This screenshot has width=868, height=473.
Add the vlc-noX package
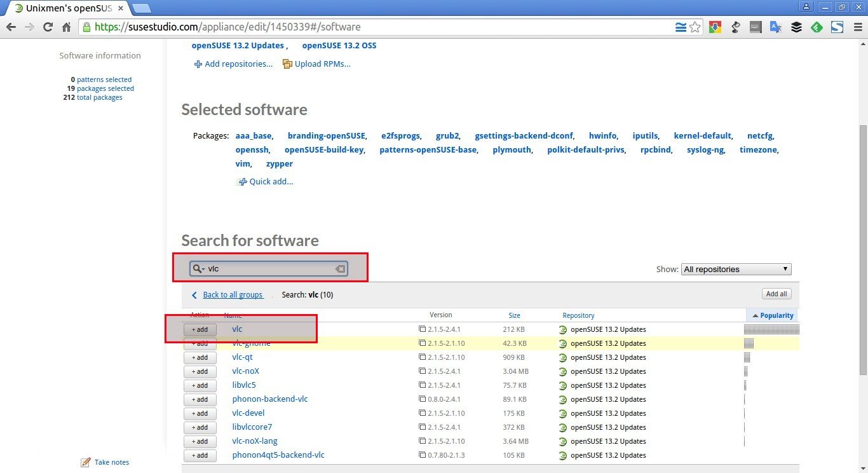coord(200,371)
